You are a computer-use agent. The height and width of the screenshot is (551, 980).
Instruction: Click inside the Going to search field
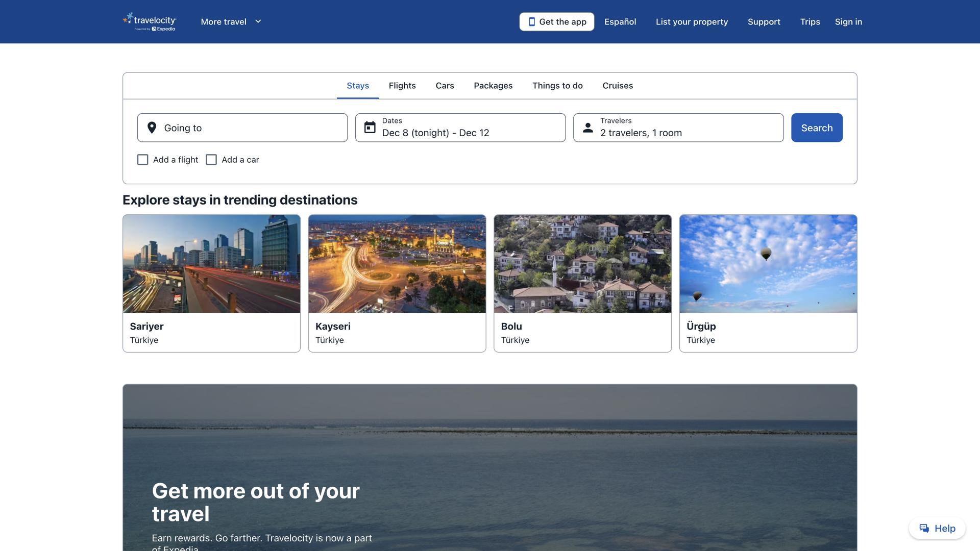pyautogui.click(x=242, y=128)
